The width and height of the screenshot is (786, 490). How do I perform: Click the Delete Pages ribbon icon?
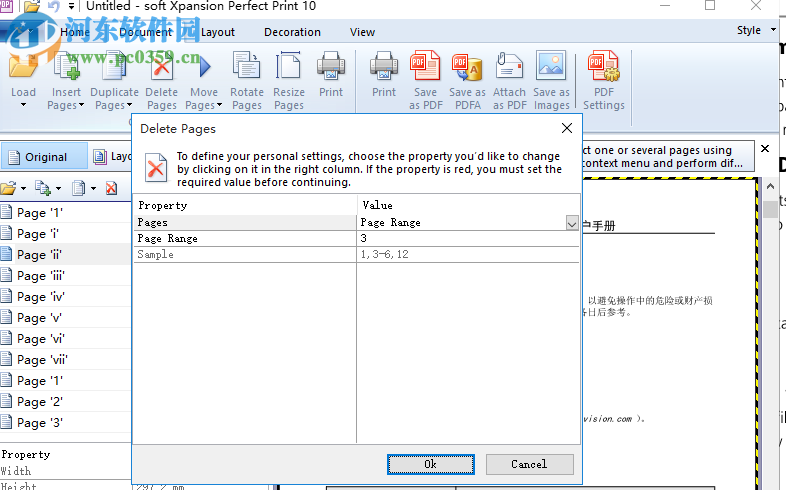[161, 67]
